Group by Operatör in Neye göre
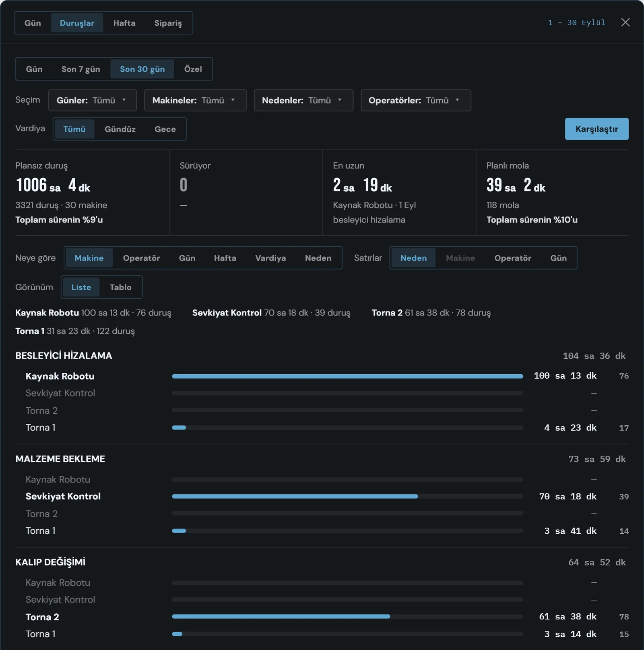This screenshot has height=650, width=644. 141,258
